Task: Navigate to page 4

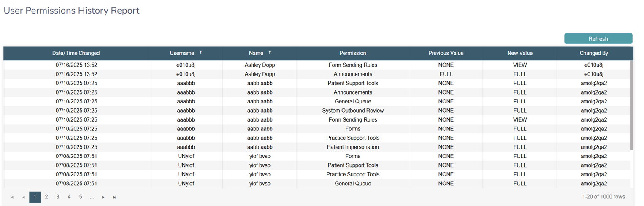Action: [x=69, y=197]
